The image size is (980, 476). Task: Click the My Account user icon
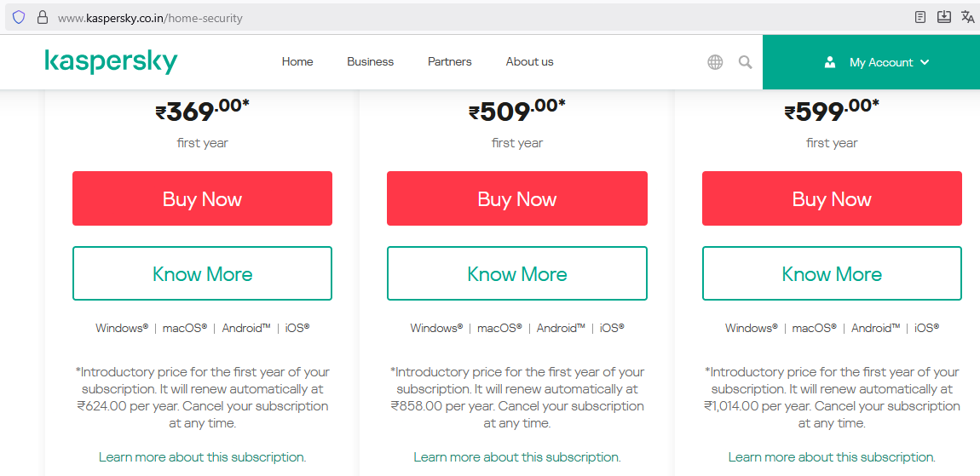[830, 62]
